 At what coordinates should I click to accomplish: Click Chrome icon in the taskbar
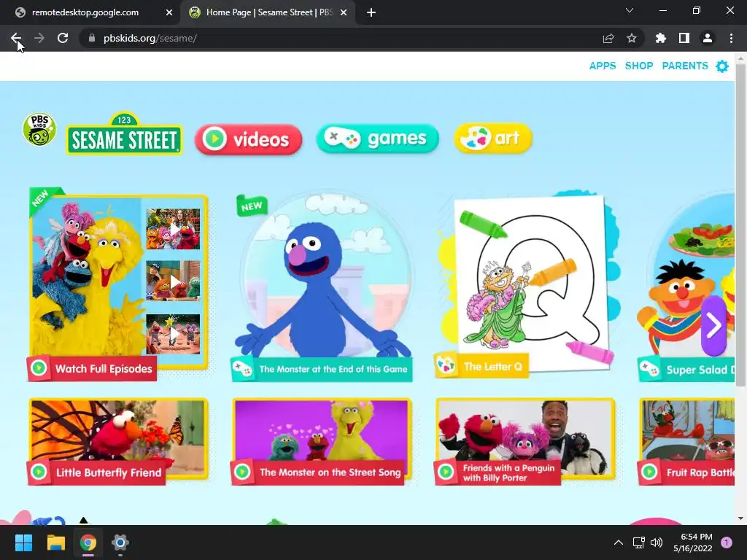point(88,542)
